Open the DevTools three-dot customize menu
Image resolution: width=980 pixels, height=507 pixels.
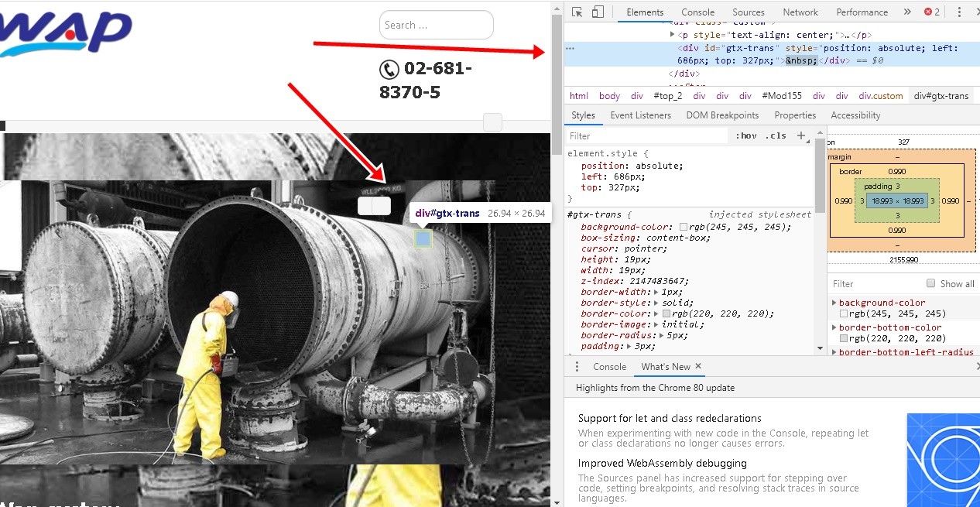[x=959, y=12]
